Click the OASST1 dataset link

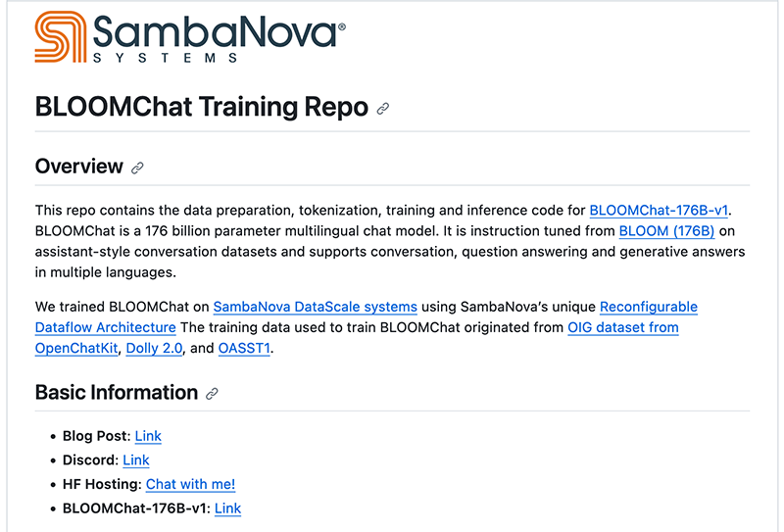point(243,349)
